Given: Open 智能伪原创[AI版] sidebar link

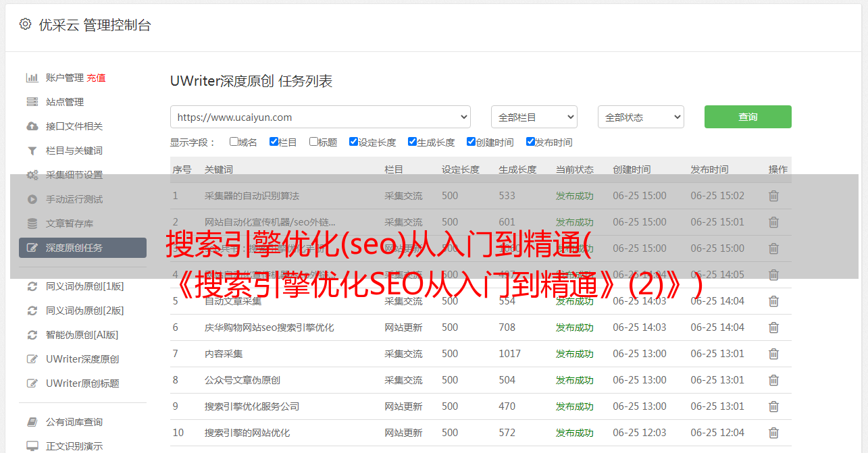Looking at the screenshot, I should coord(82,335).
